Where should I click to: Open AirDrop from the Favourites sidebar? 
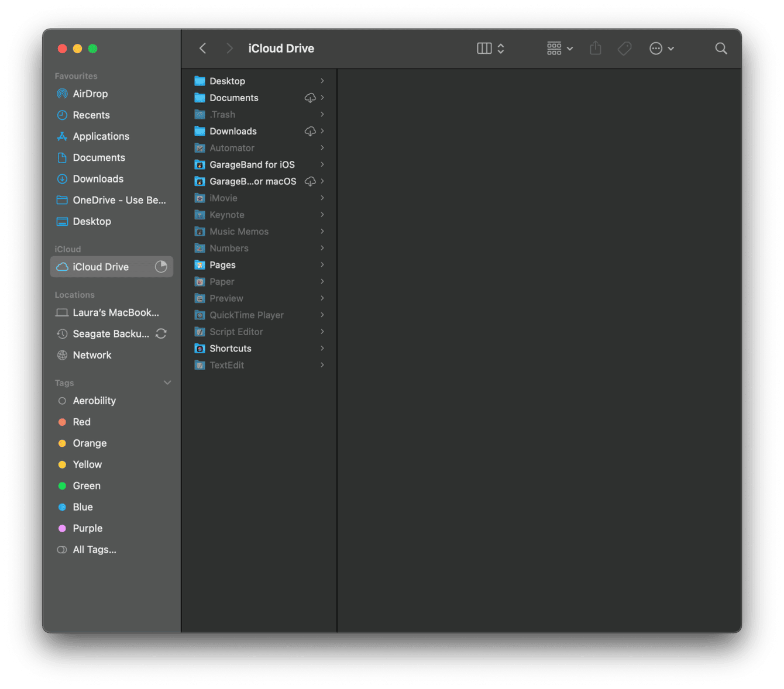click(90, 94)
